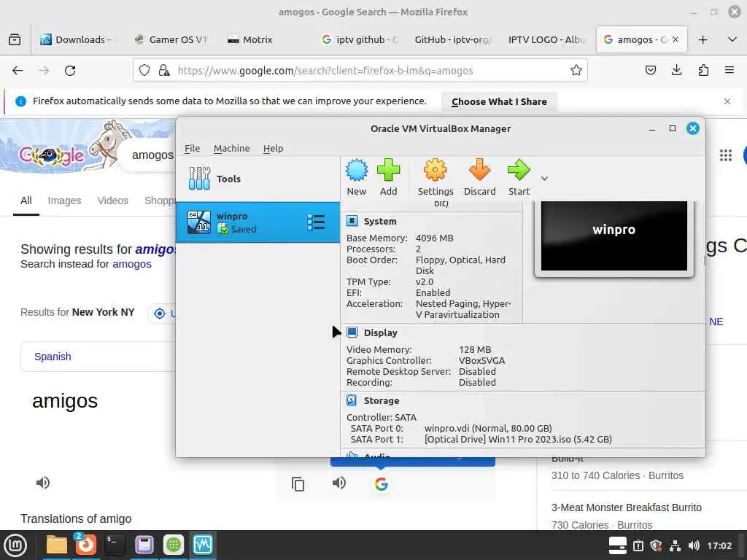Screen dimensions: 747x560
Task: Open the Linux Mint start menu
Action: click(x=15, y=545)
